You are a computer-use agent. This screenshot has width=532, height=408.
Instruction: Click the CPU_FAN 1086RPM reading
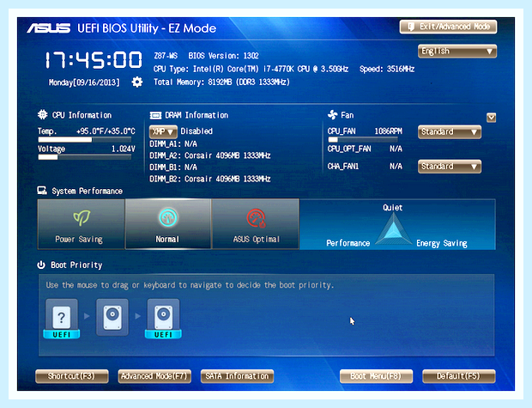[x=365, y=131]
